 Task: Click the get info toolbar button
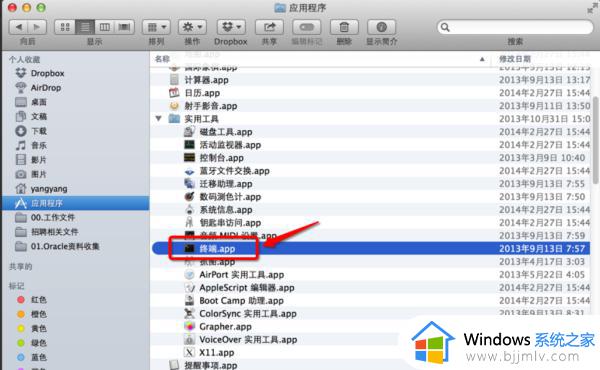coord(382,27)
